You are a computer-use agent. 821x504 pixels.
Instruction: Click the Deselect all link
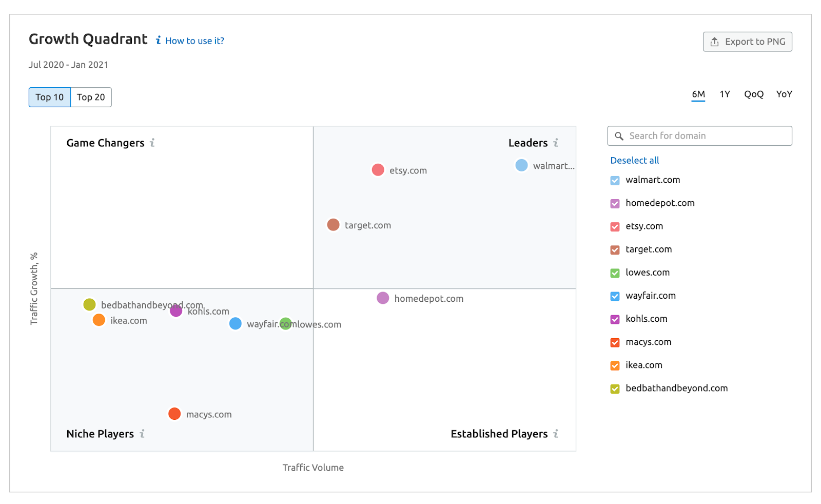pos(635,160)
